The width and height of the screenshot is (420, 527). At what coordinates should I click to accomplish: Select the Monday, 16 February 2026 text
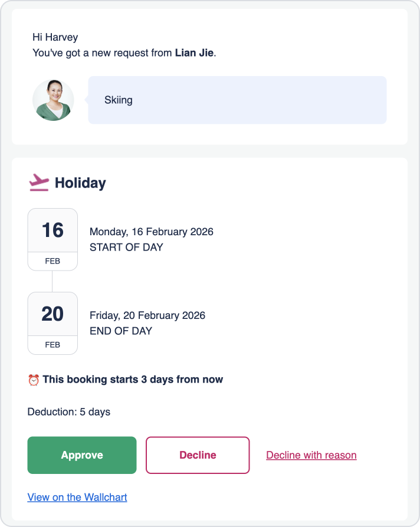(151, 232)
